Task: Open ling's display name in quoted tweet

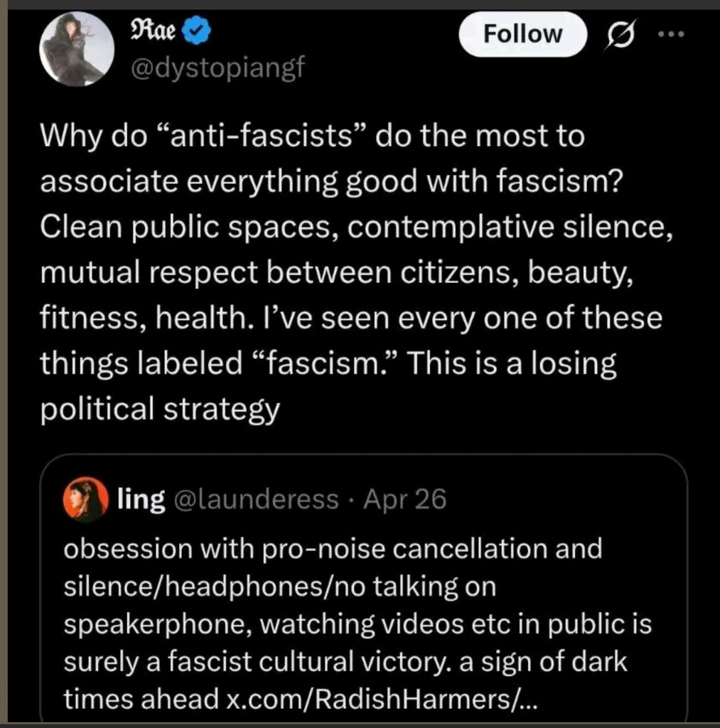Action: (x=141, y=500)
